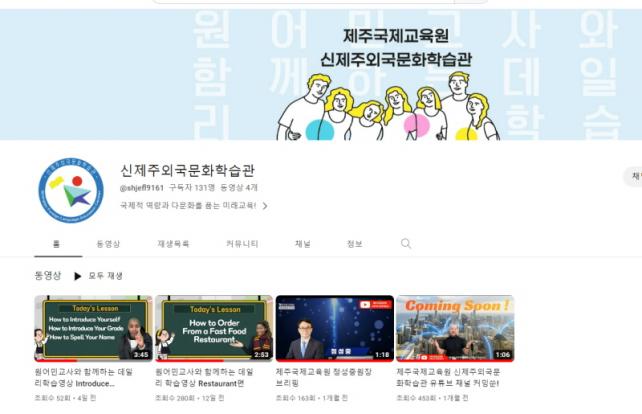The width and height of the screenshot is (642, 414).
Task: Expand channel description with the chevron arrow
Action: tap(265, 206)
